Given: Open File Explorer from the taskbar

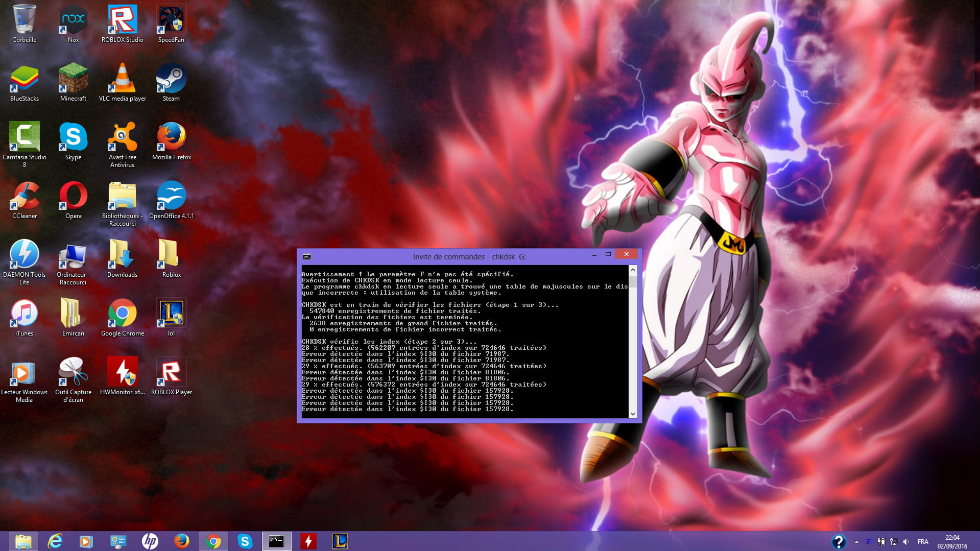Looking at the screenshot, I should click(23, 541).
